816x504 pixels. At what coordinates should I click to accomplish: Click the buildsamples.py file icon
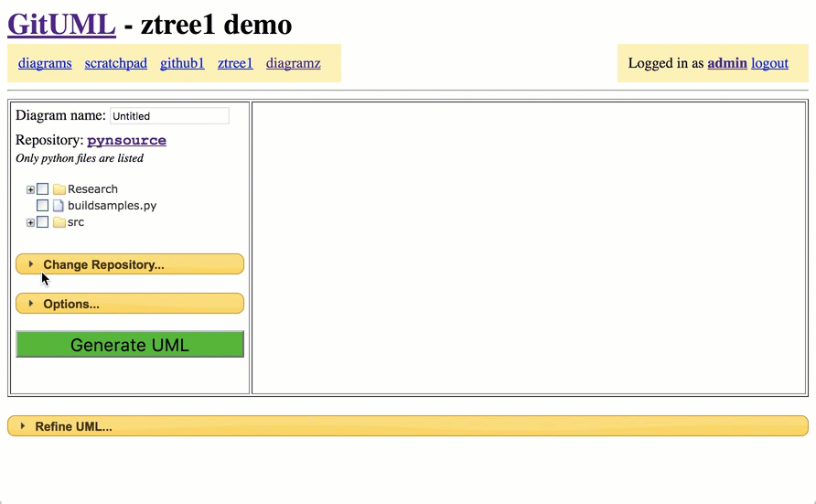pos(59,206)
